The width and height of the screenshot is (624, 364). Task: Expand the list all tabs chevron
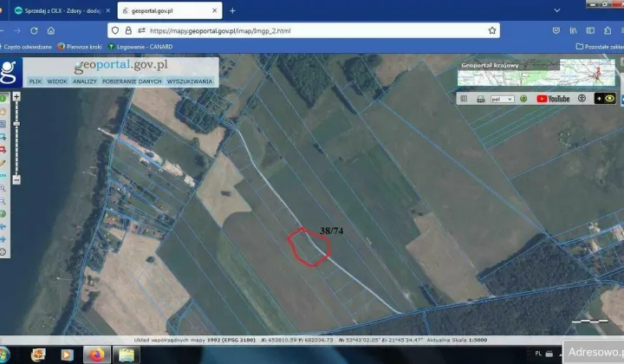(557, 10)
